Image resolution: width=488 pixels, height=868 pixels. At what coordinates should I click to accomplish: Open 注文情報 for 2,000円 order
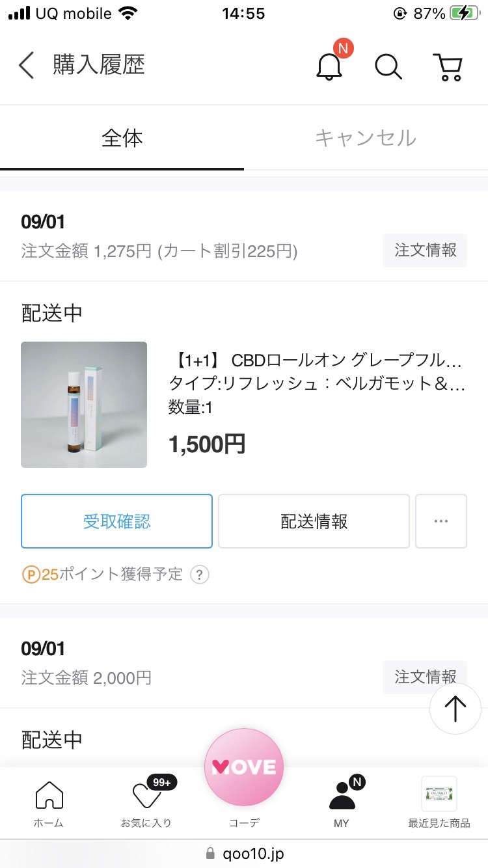pyautogui.click(x=424, y=677)
